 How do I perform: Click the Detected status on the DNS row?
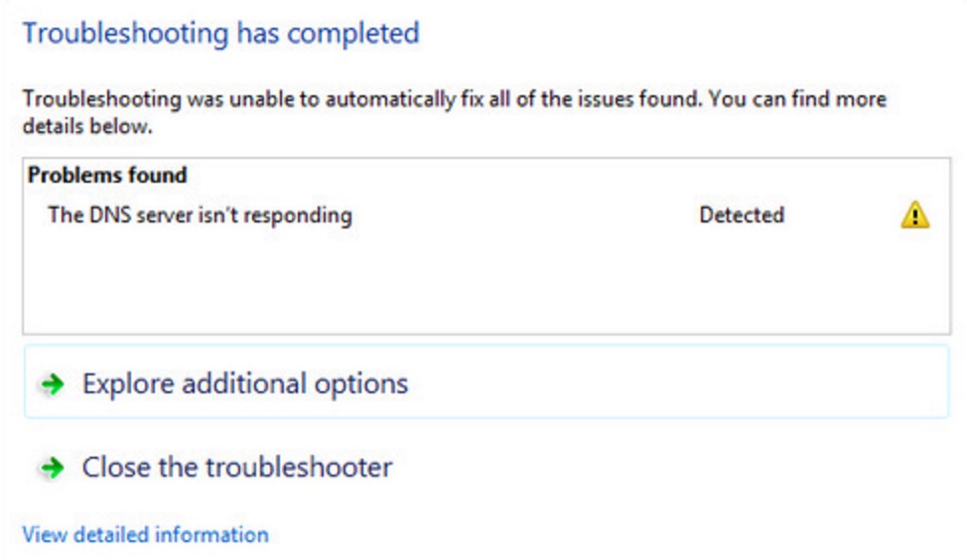[x=742, y=214]
